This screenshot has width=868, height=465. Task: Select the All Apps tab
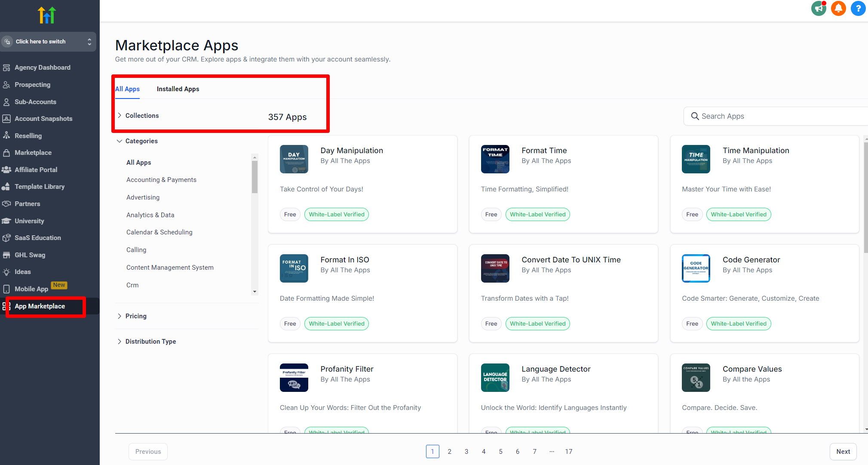click(127, 89)
